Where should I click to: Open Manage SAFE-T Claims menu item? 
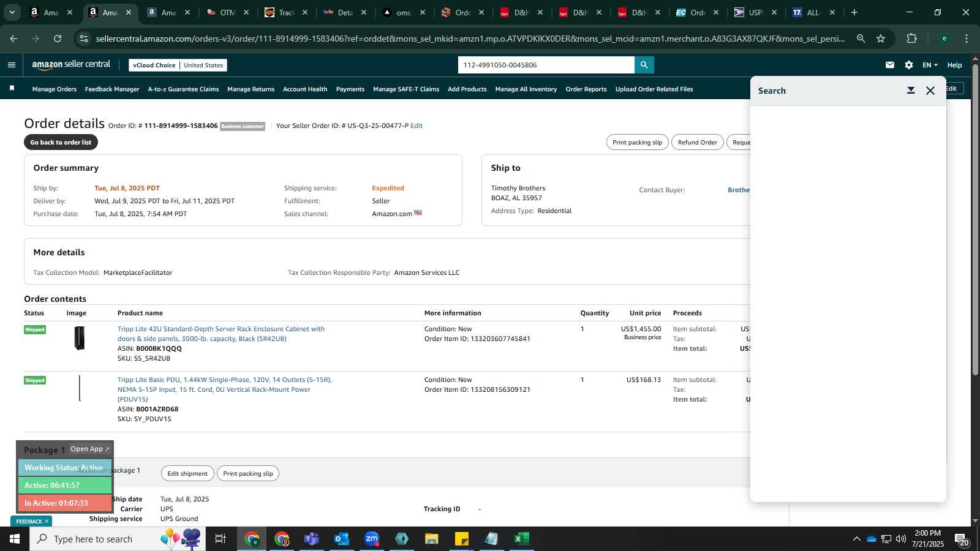406,89
